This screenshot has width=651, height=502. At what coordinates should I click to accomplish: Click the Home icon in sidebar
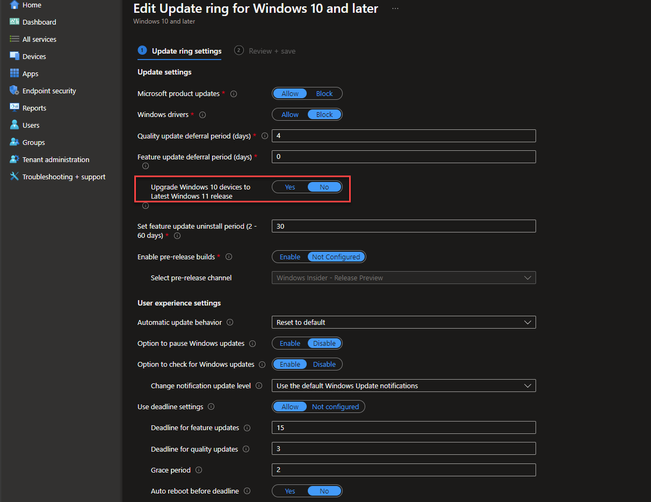[15, 5]
